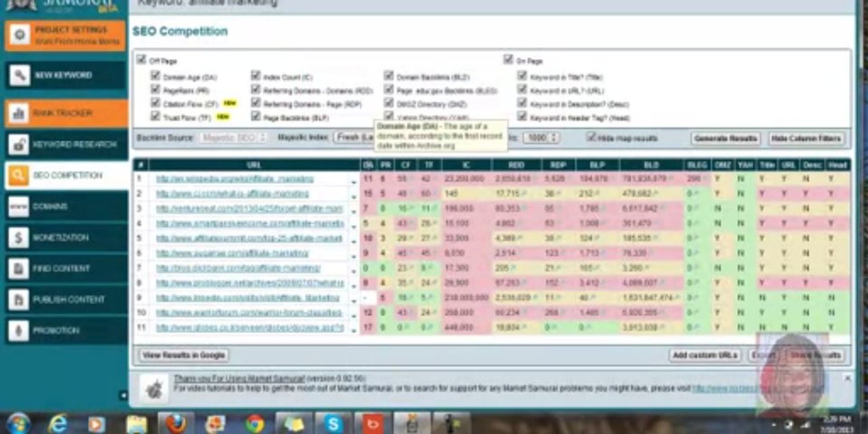Launch Internet Explorer from taskbar

58,424
